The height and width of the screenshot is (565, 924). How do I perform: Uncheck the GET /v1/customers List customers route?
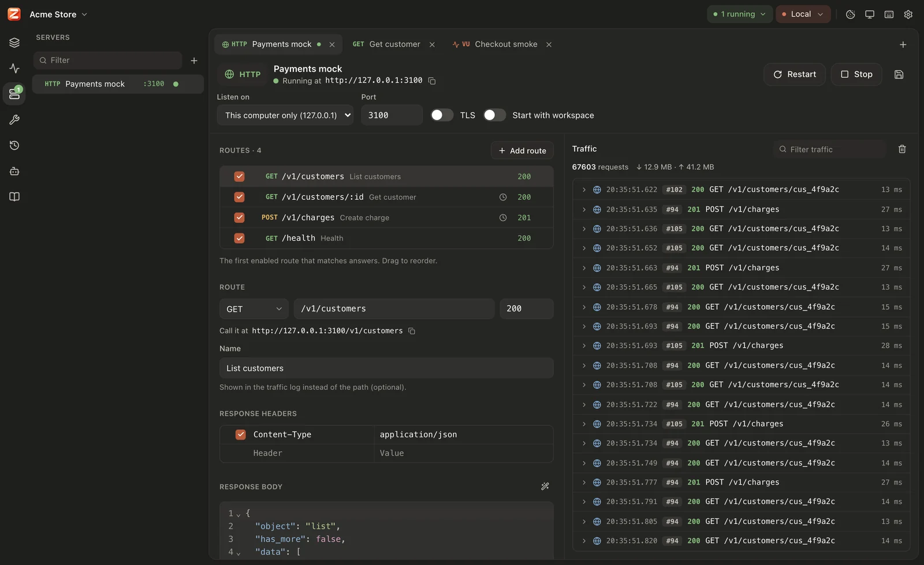click(239, 177)
